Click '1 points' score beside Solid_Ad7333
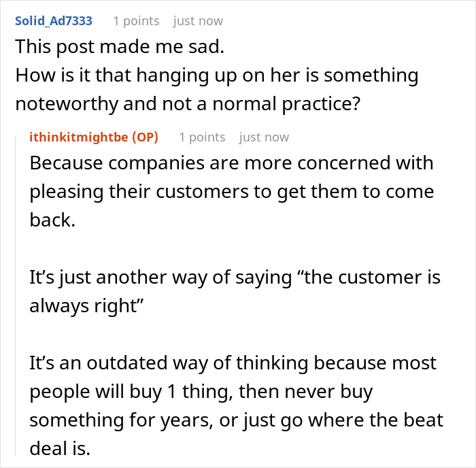Screen dimensions: 476x468 136,21
